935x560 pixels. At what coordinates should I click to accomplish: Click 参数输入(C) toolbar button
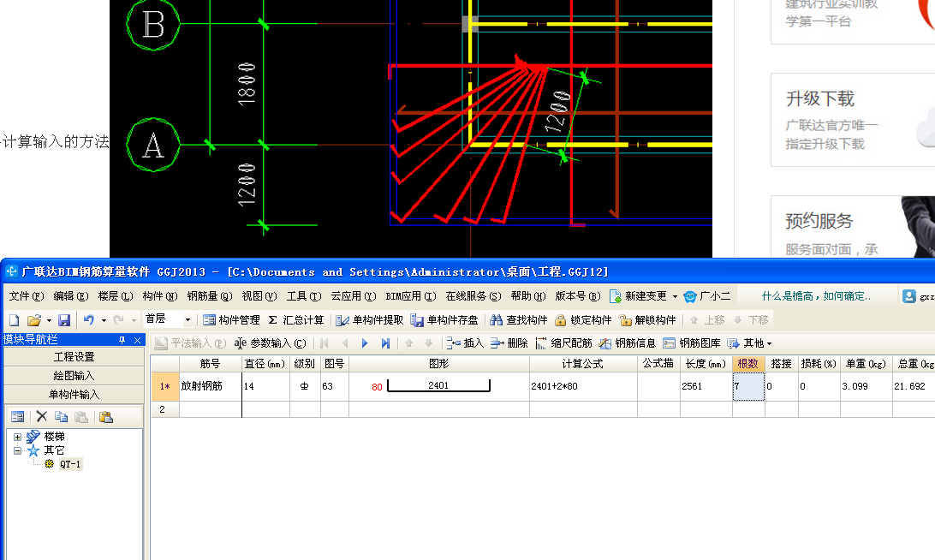coord(271,343)
